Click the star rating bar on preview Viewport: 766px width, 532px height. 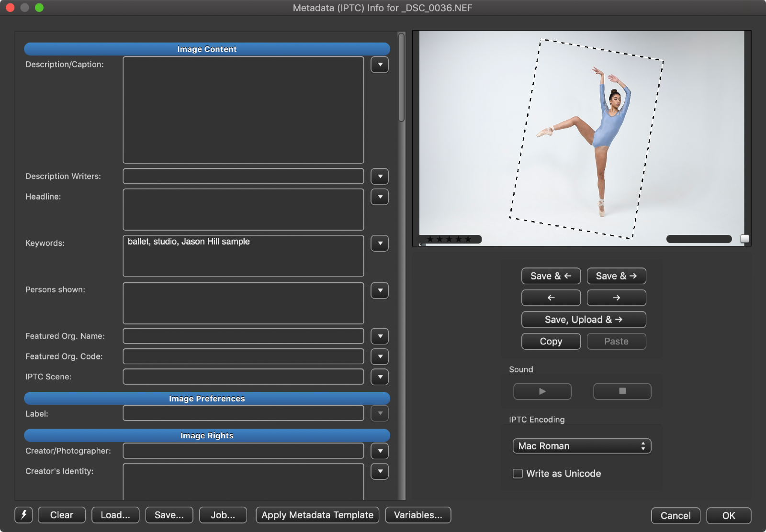pyautogui.click(x=451, y=239)
